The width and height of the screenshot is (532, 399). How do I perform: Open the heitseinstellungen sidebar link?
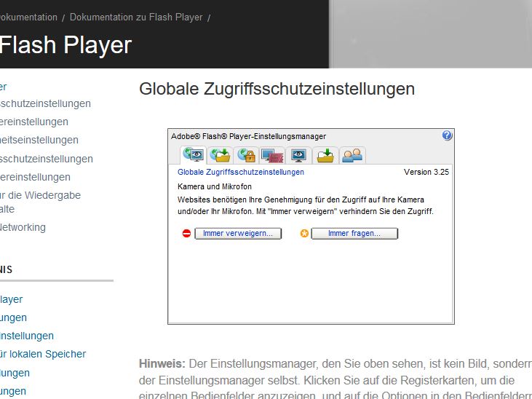point(39,140)
